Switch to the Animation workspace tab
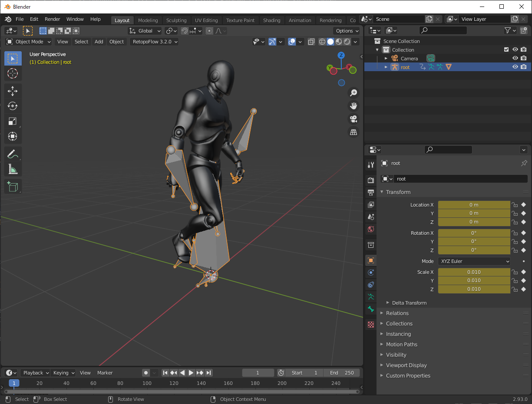The width and height of the screenshot is (532, 404). [x=300, y=20]
